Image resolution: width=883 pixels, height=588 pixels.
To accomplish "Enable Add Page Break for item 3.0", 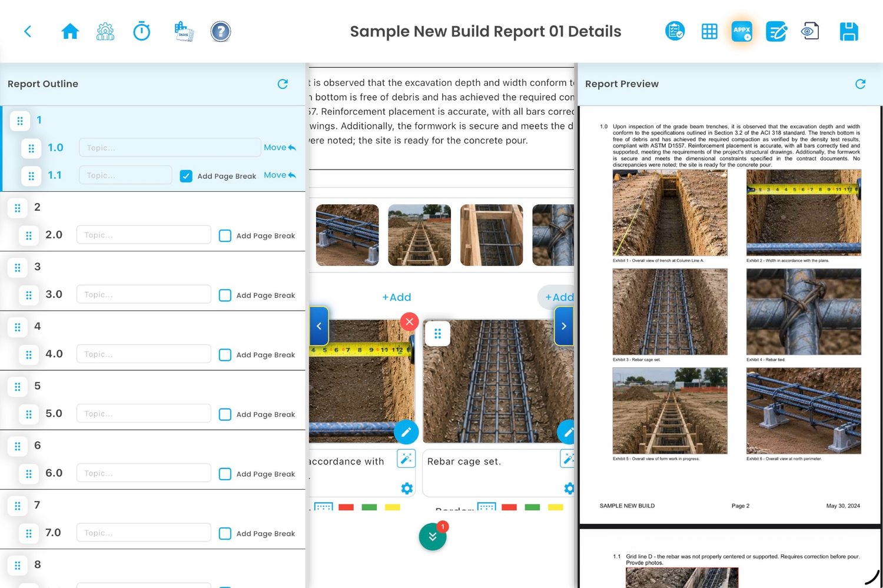I will [225, 295].
